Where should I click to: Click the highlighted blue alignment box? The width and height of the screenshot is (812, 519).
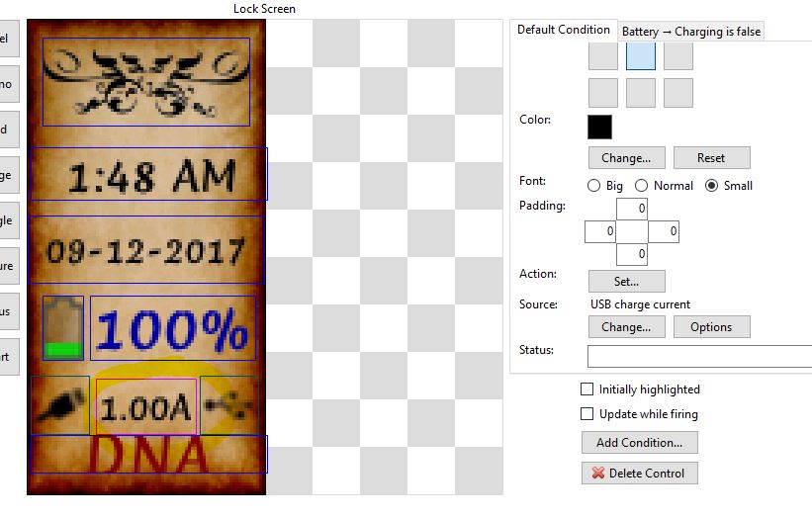[x=641, y=56]
